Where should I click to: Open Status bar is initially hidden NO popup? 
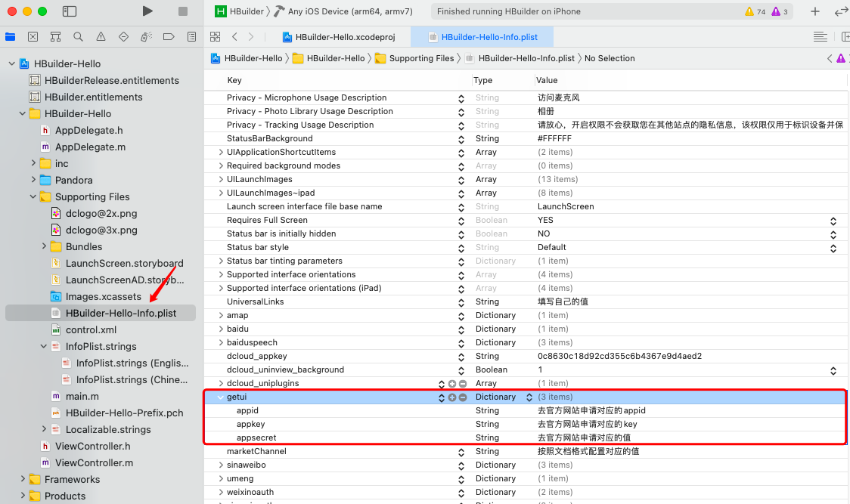[833, 234]
